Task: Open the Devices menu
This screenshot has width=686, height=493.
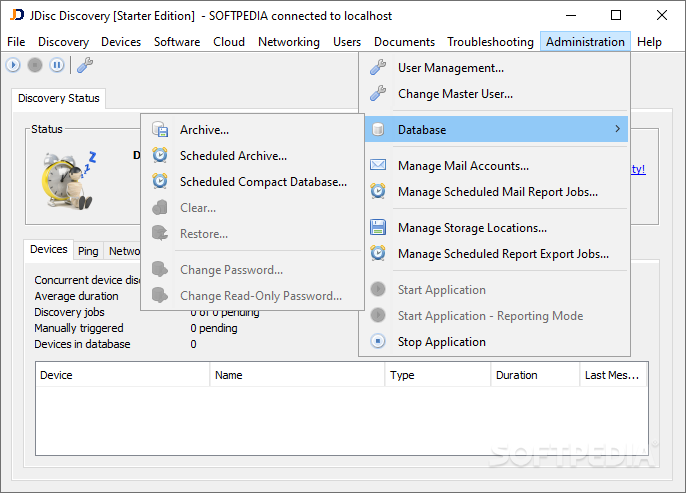Action: click(121, 42)
